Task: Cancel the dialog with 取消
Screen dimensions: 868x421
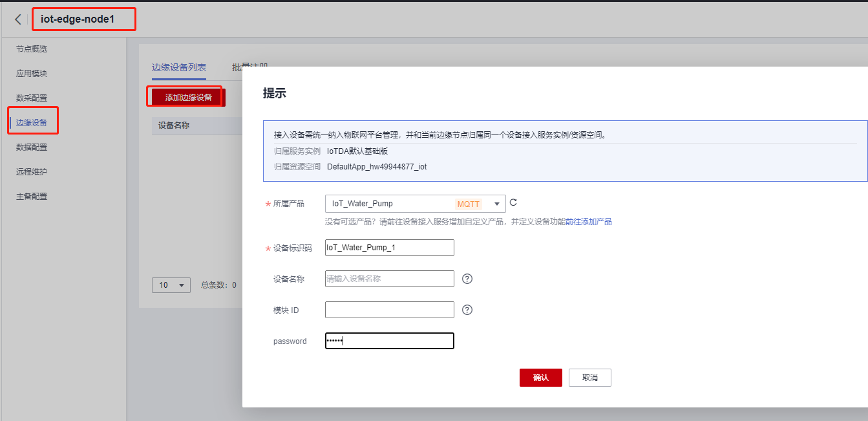Action: [590, 378]
